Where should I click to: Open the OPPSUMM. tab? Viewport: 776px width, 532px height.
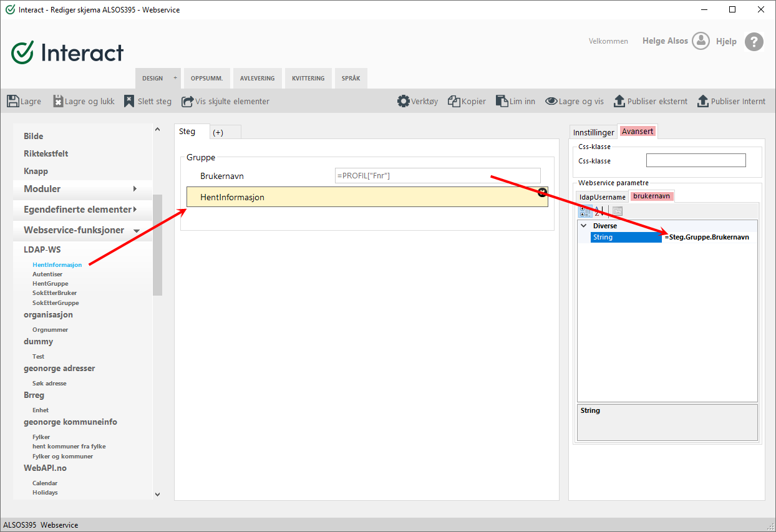point(207,79)
